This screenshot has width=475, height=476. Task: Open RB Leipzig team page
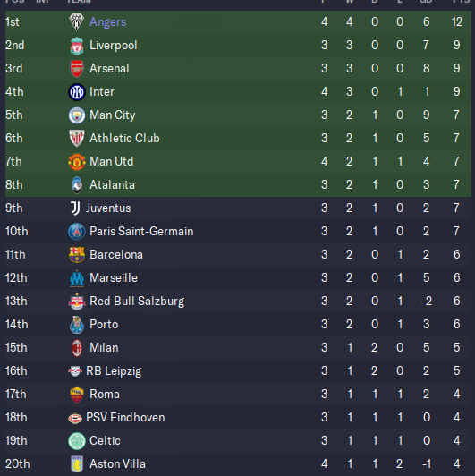[114, 371]
